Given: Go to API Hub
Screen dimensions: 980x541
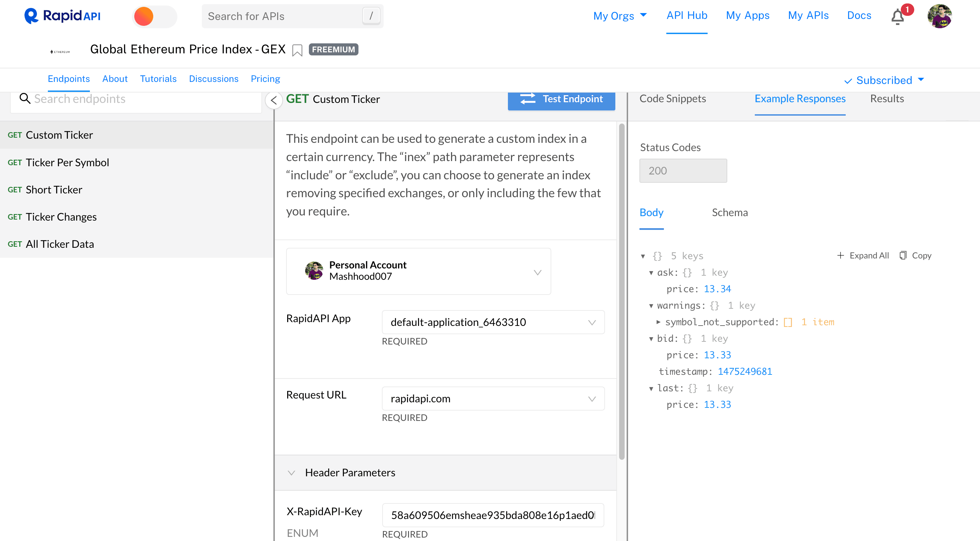Looking at the screenshot, I should [x=687, y=15].
